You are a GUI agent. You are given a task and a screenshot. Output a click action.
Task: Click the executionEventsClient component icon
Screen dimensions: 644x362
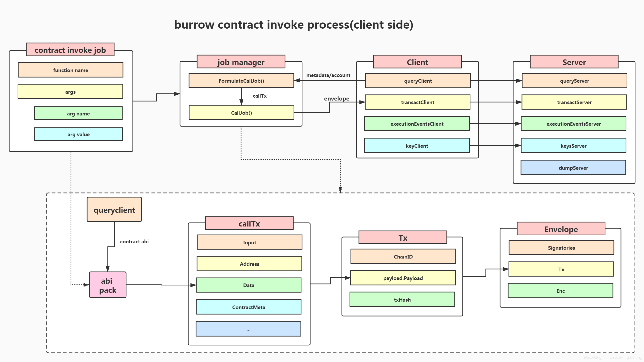418,124
